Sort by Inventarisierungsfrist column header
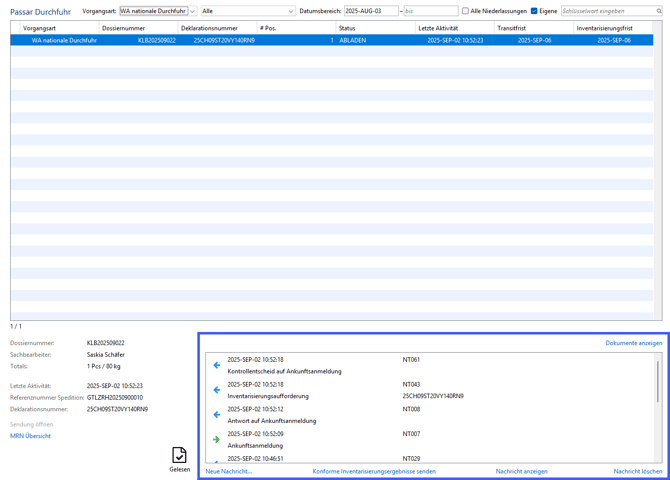This screenshot has width=670, height=480. (x=604, y=28)
